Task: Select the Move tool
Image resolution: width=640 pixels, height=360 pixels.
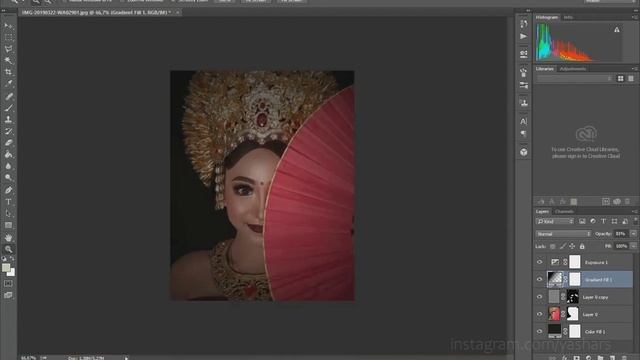Action: 8,26
